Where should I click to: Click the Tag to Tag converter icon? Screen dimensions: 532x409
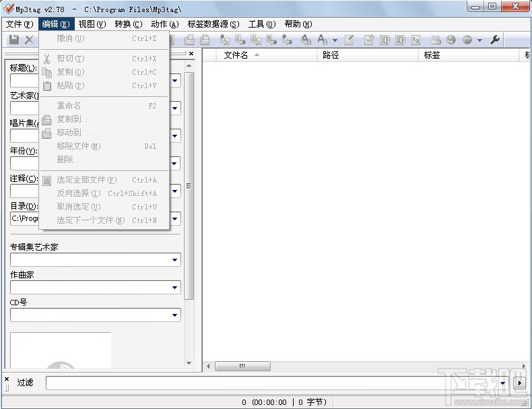pyautogui.click(x=287, y=40)
